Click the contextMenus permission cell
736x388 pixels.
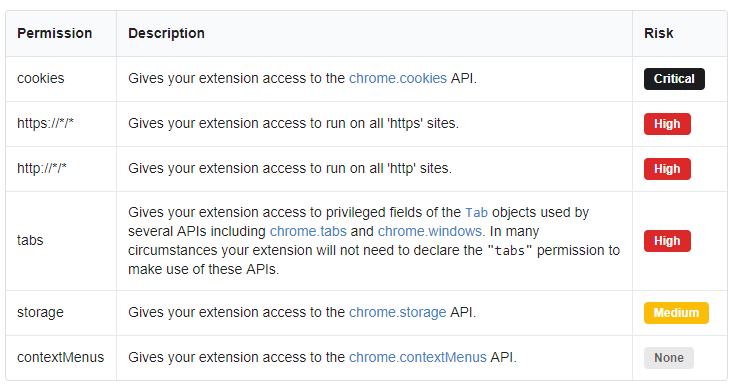pos(61,358)
